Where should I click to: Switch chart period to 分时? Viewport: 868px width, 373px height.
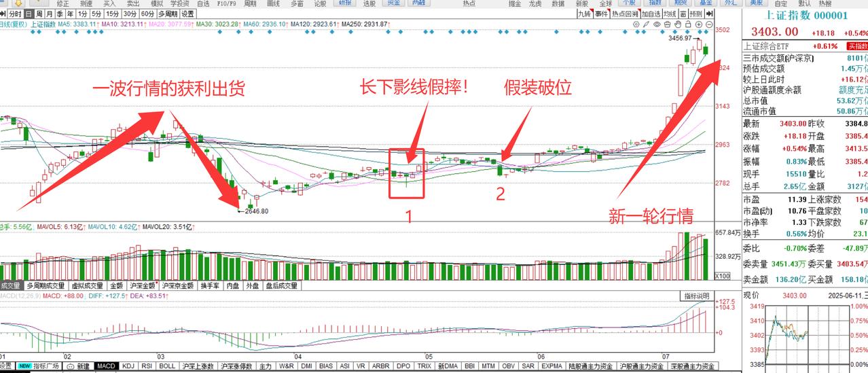click(x=15, y=14)
